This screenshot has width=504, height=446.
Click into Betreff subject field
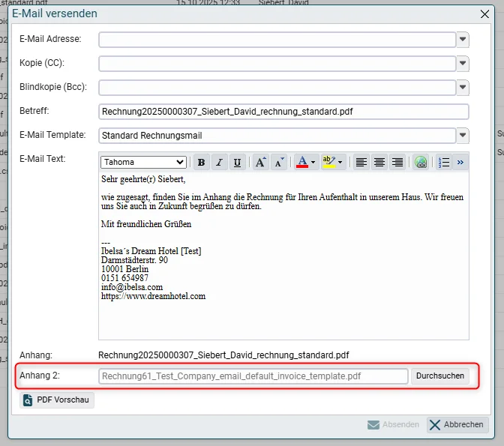coord(283,112)
